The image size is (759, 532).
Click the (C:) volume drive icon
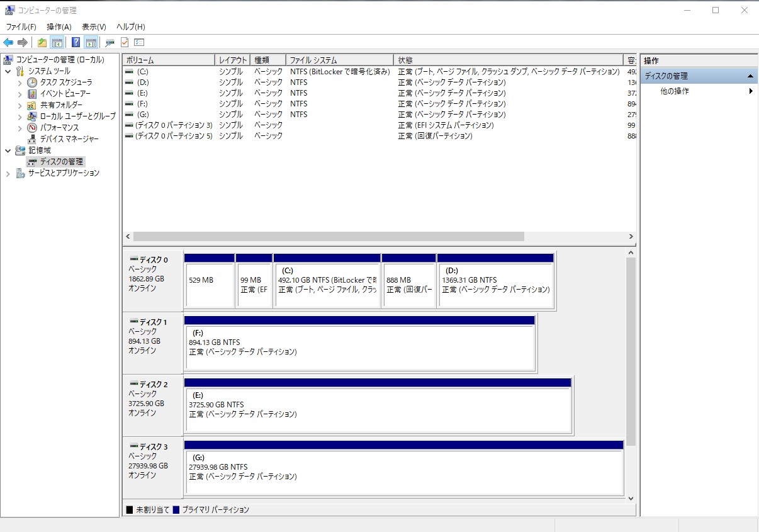[129, 72]
